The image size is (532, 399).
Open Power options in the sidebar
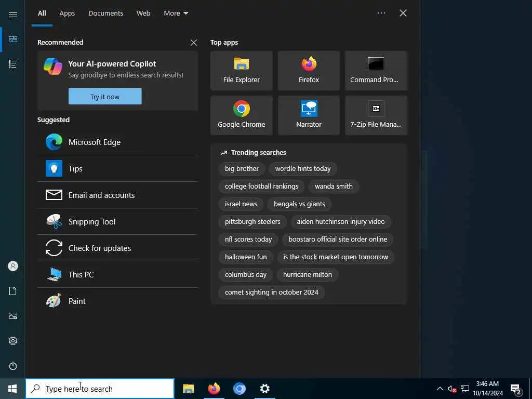[13, 366]
